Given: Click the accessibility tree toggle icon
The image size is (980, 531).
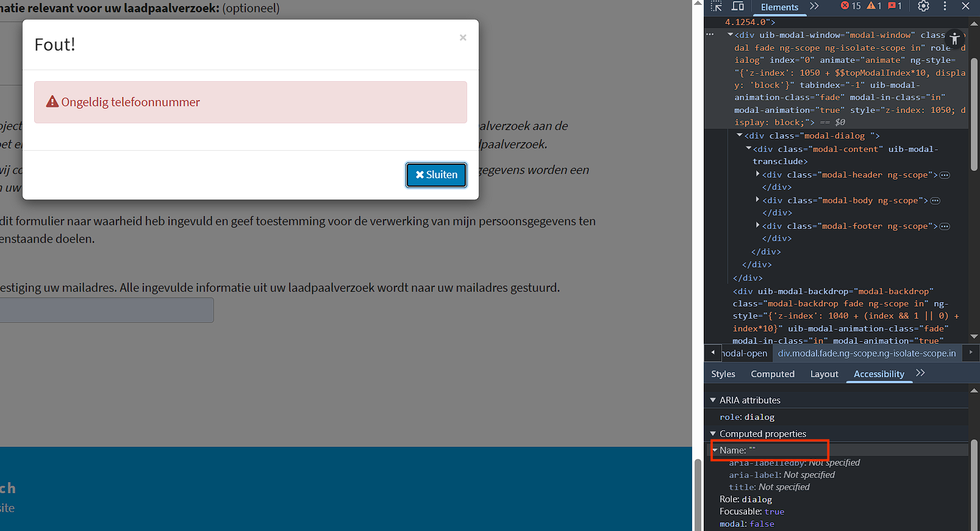Looking at the screenshot, I should (x=954, y=39).
